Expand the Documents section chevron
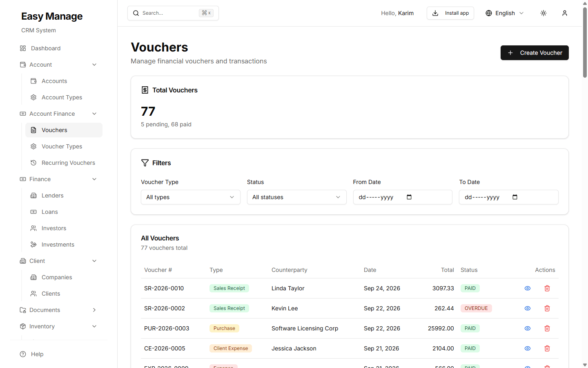This screenshot has height=368, width=588. coord(94,310)
